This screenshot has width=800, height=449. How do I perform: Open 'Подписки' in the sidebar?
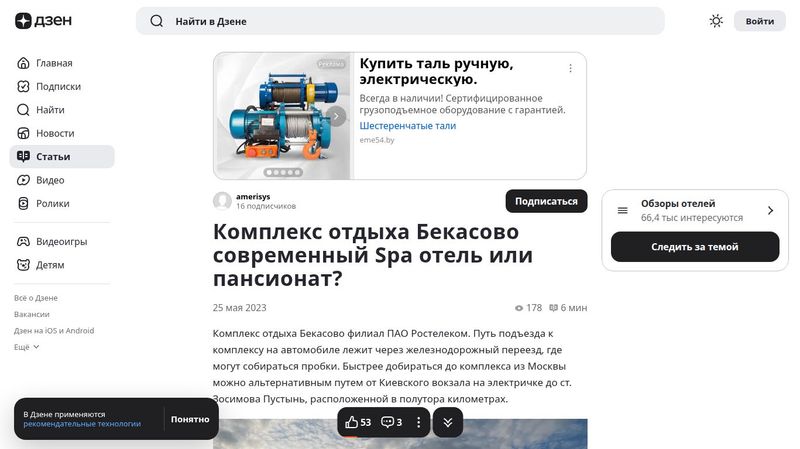[58, 86]
